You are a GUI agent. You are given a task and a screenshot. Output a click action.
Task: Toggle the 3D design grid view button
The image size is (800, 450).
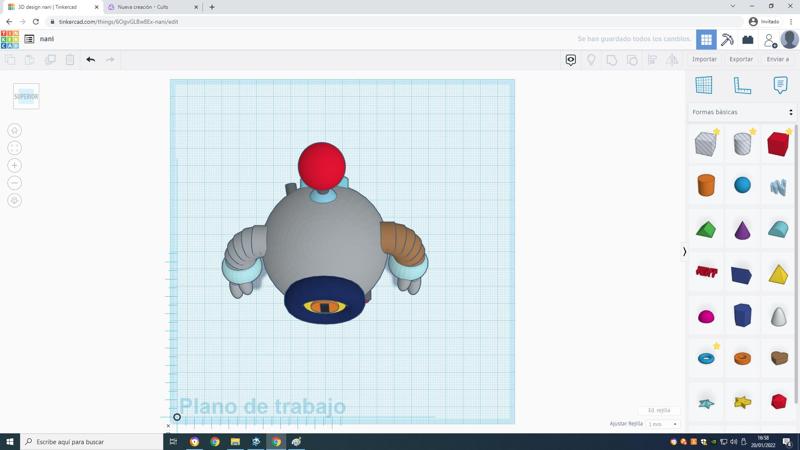pos(706,40)
